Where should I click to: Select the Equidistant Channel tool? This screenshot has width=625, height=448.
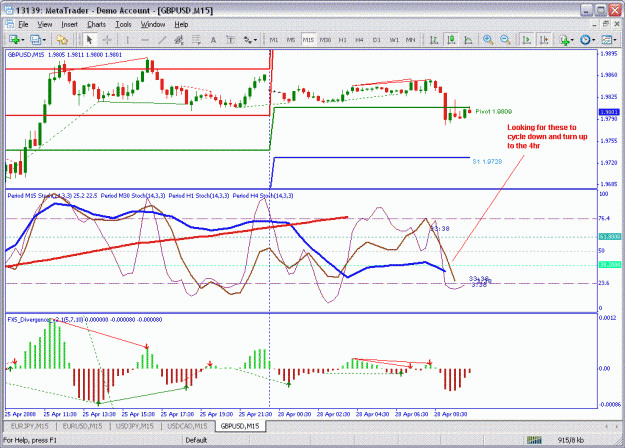pyautogui.click(x=179, y=39)
